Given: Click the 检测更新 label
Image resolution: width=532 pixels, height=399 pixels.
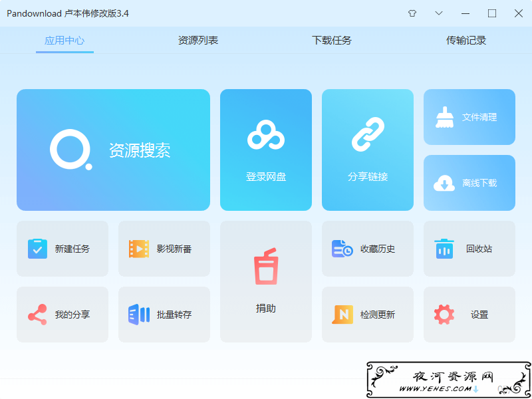Looking at the screenshot, I should coord(378,315).
